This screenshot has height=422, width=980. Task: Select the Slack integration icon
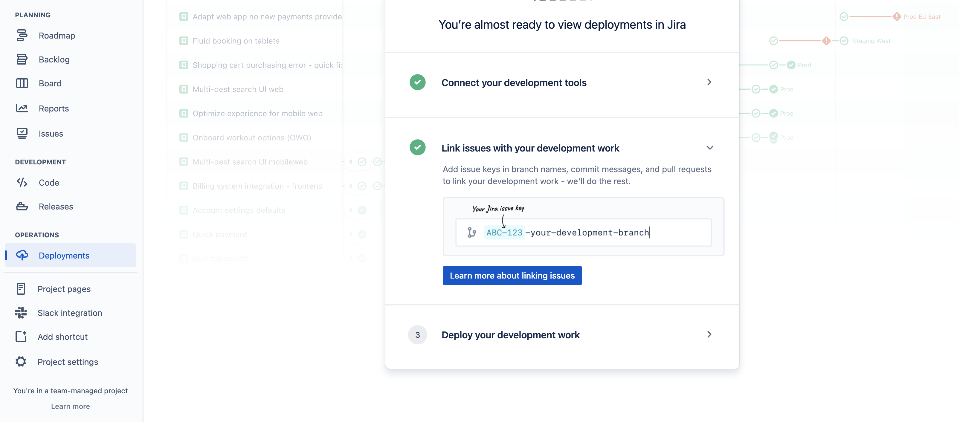point(21,313)
